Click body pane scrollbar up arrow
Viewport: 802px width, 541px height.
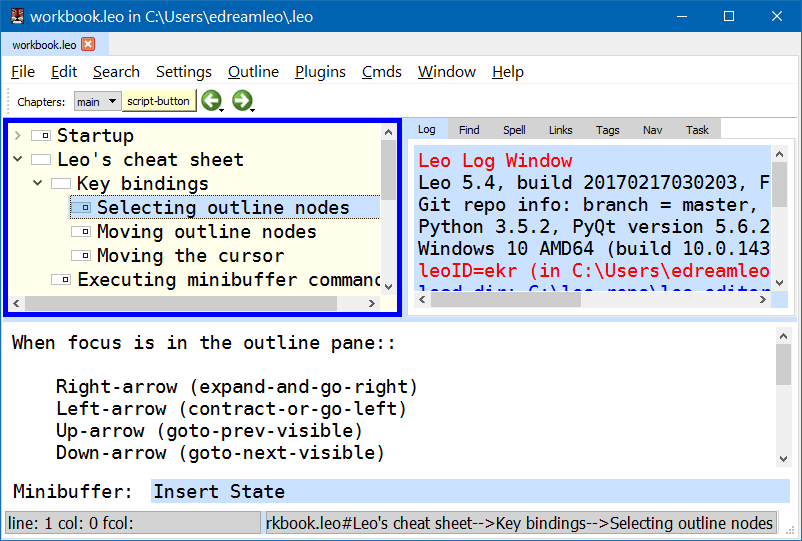pos(783,336)
